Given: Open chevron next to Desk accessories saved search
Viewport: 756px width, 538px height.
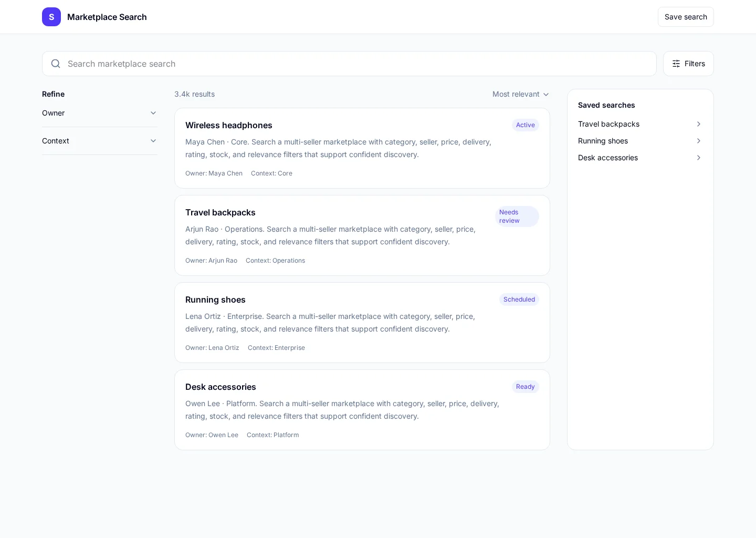Looking at the screenshot, I should [699, 158].
